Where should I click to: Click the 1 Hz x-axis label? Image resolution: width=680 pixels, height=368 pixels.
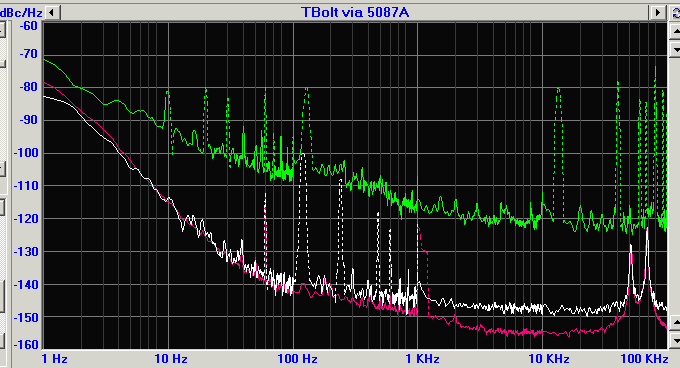[x=54, y=358]
